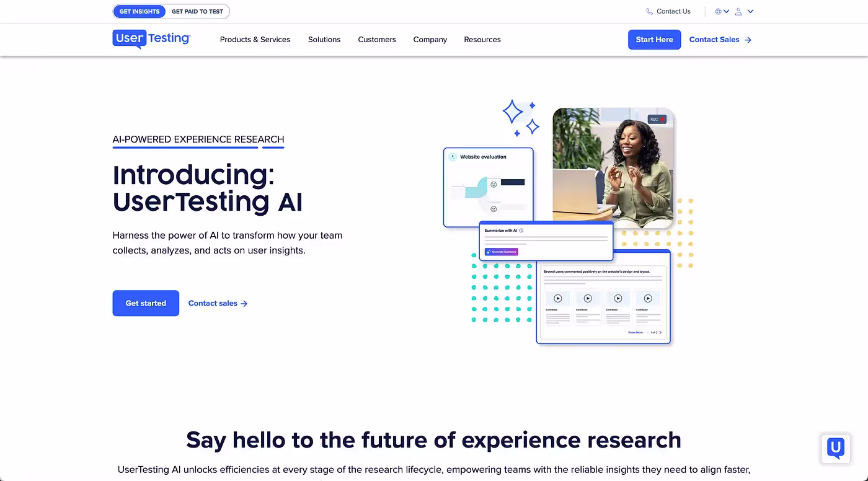The width and height of the screenshot is (868, 481).
Task: Click the user account icon
Action: click(x=738, y=11)
